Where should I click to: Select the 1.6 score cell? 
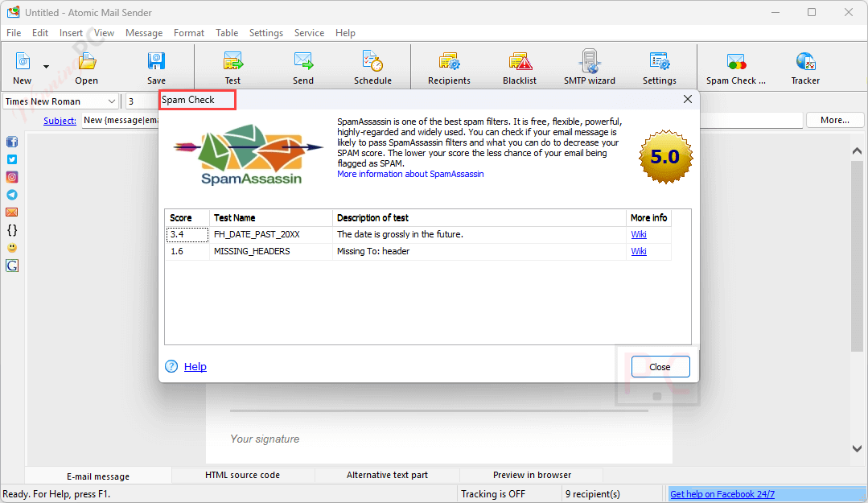[x=187, y=251]
